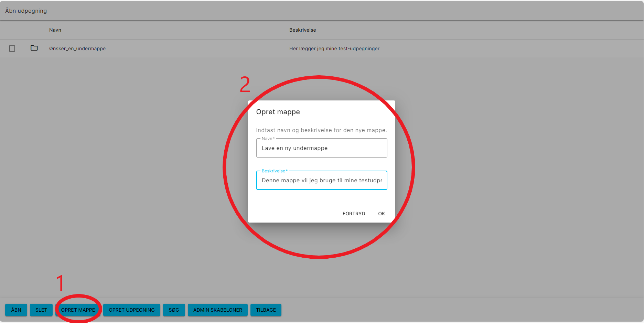Choose OPRET UDPEGNING in bottom bar
The image size is (644, 323).
click(x=131, y=310)
